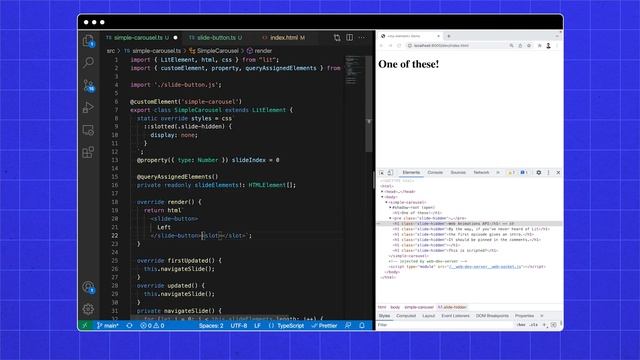Open the editor More Actions ellipsis menu
Image resolution: width=640 pixels, height=360 pixels.
tap(362, 38)
